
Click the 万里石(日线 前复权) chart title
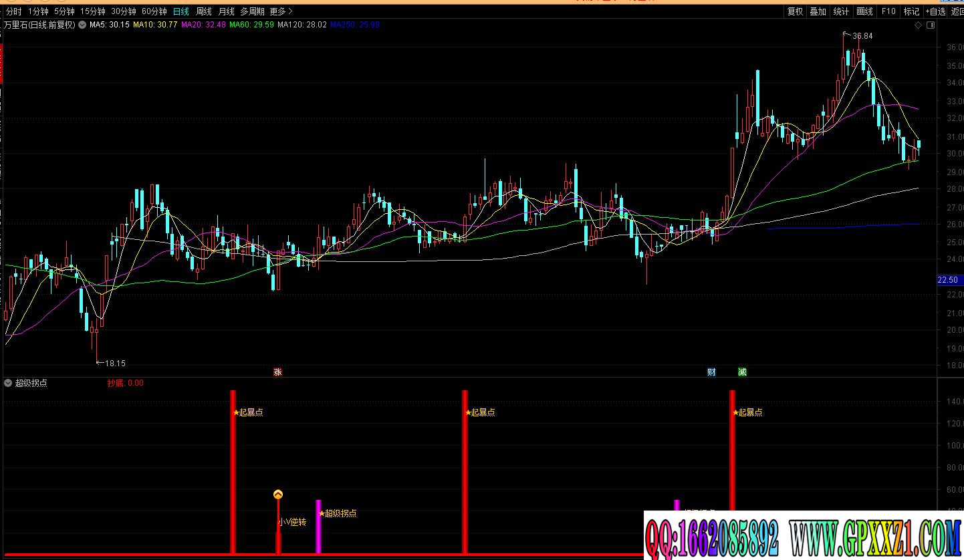pos(39,25)
